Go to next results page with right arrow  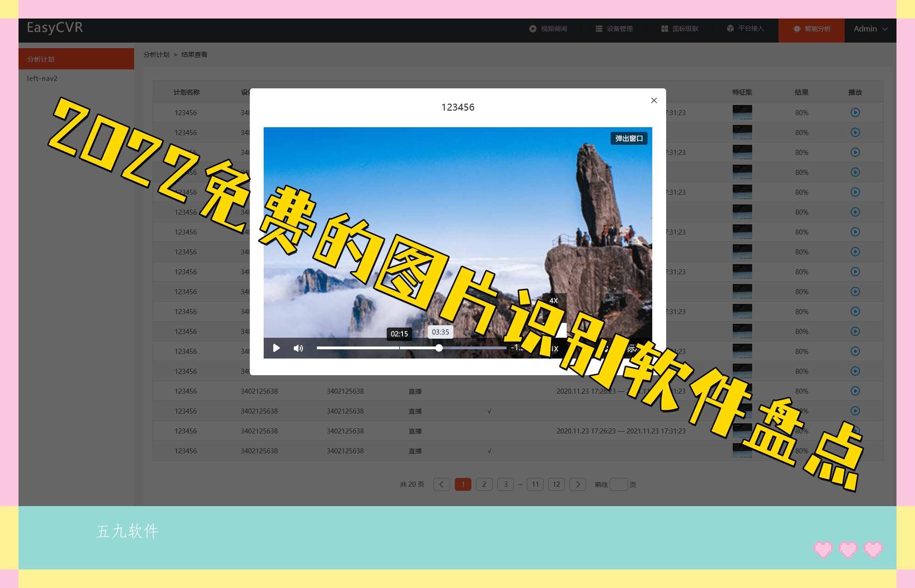pos(578,484)
